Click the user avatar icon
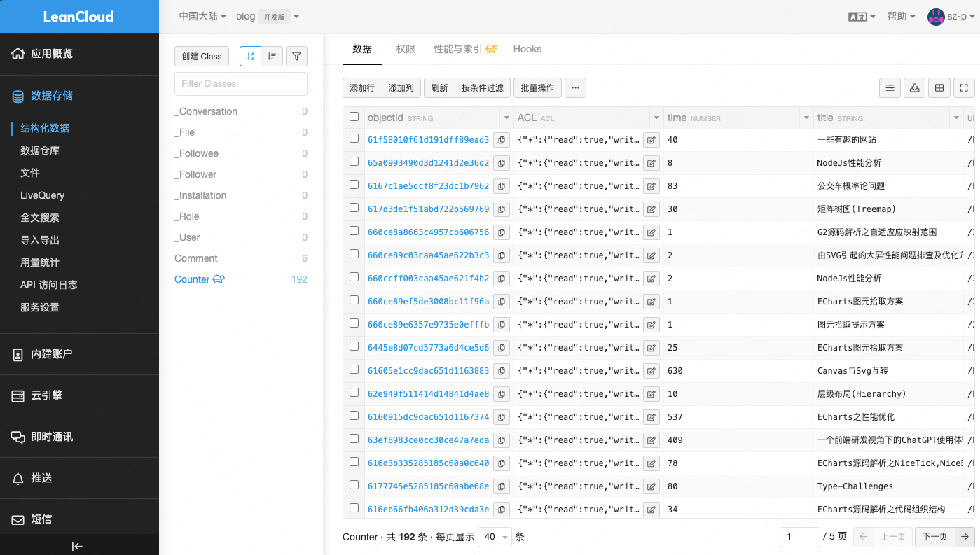Screen dimensions: 980x555 tap(936, 17)
